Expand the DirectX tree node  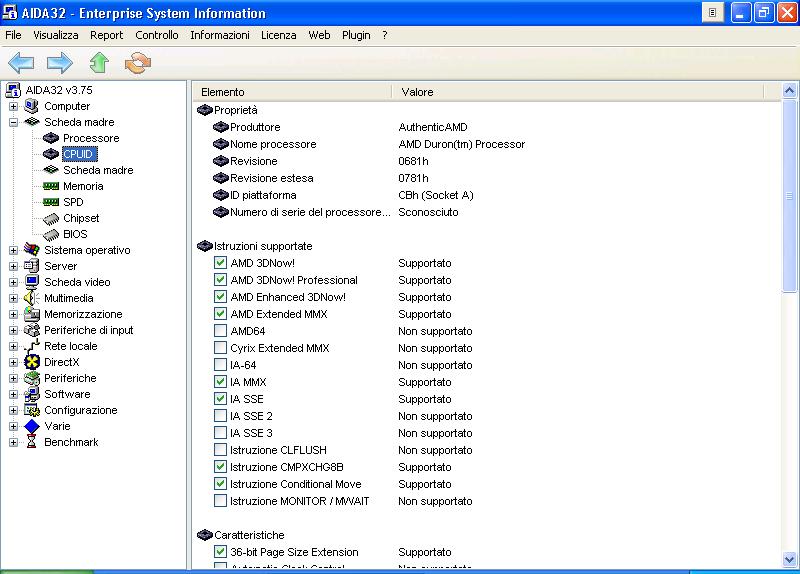pyautogui.click(x=13, y=362)
